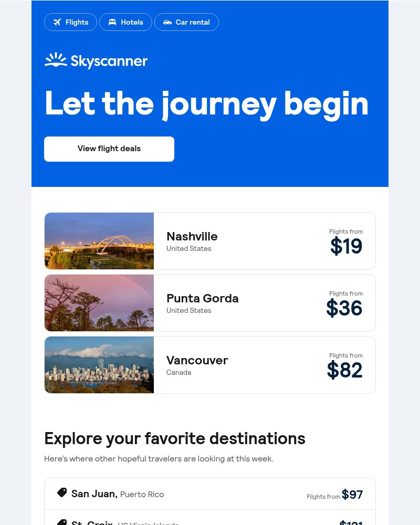The height and width of the screenshot is (525, 420).
Task: Click the $82 Vancouver flight price
Action: click(x=344, y=370)
